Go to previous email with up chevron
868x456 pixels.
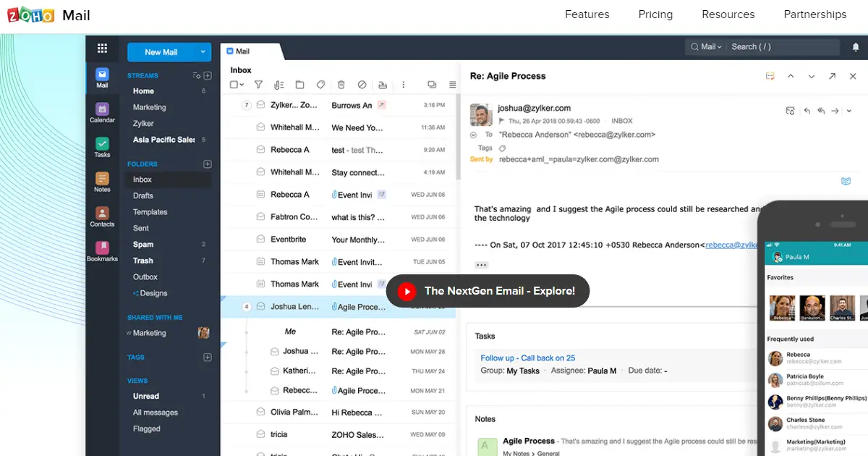point(791,76)
